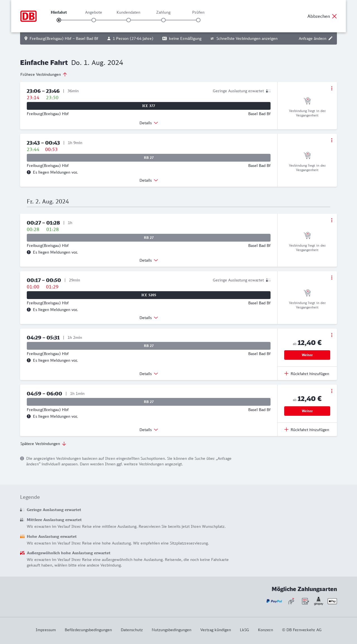The height and width of the screenshot is (644, 357).
Task: Open the Datenschutz footer link
Action: tap(132, 630)
